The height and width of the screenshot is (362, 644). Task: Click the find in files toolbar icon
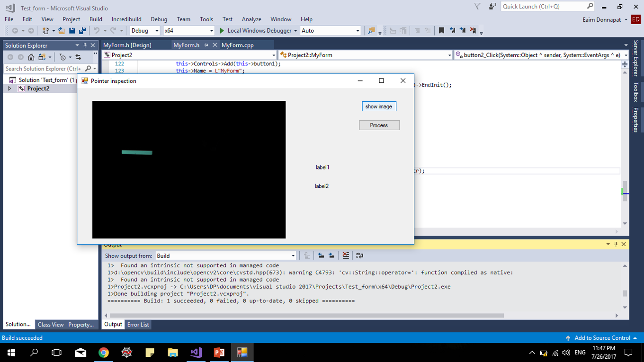[x=371, y=31]
